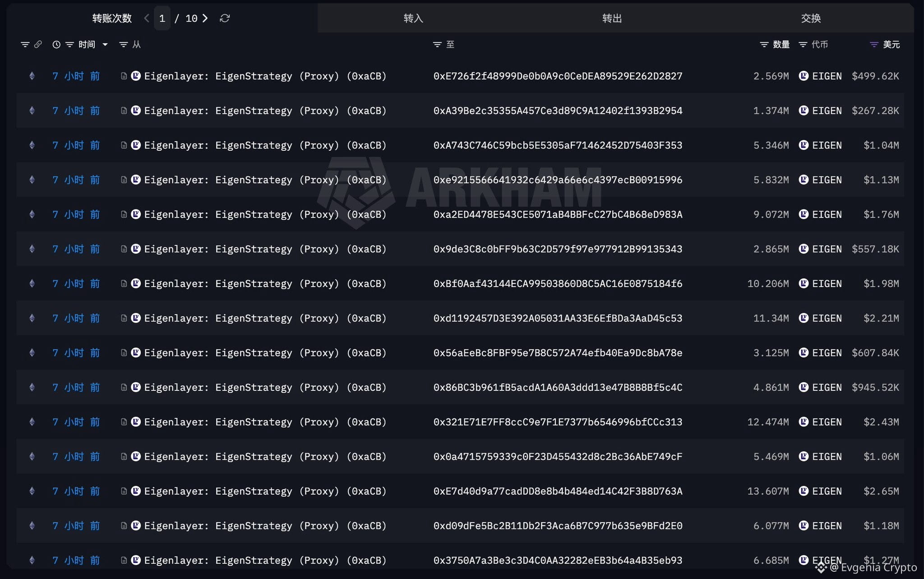The width and height of the screenshot is (924, 579).
Task: Open address 0x9de3C8c0bFF9b63C2D579f97e977912B99135343
Action: tap(558, 249)
